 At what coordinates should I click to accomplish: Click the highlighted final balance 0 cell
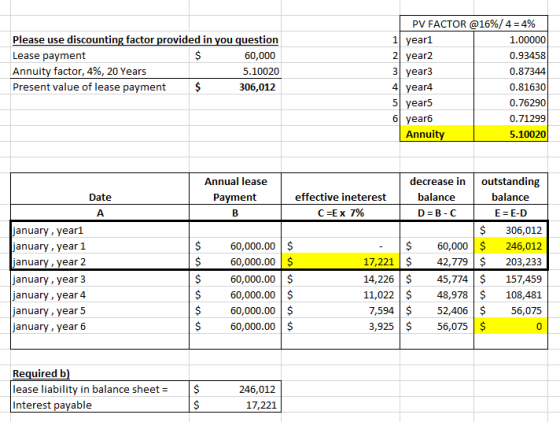511,326
